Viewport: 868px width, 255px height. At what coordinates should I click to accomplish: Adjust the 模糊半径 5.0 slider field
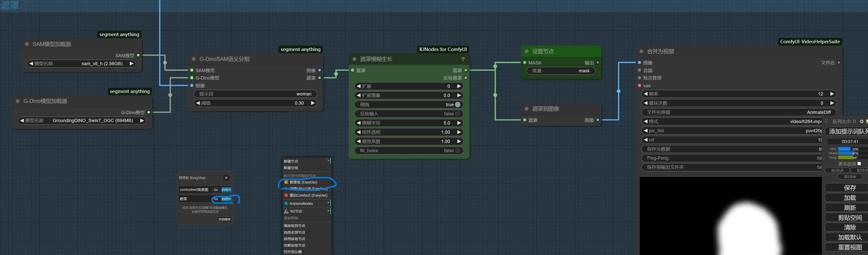point(409,123)
